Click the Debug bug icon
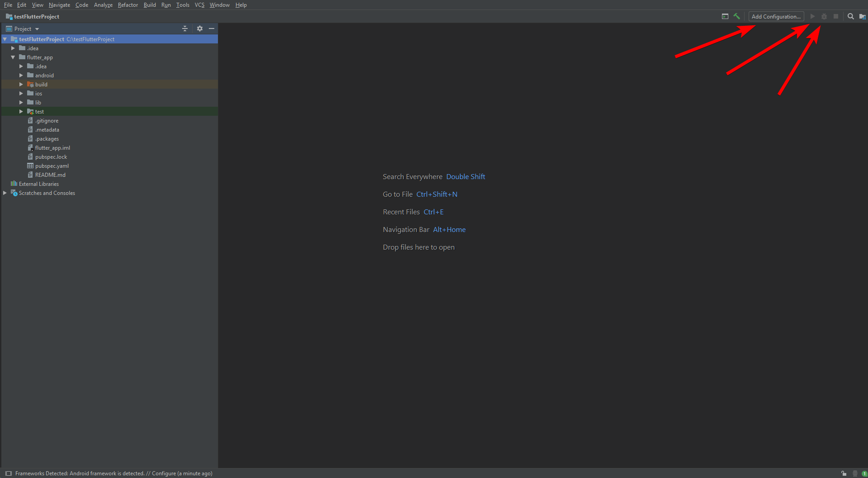Image resolution: width=868 pixels, height=478 pixels. (824, 16)
